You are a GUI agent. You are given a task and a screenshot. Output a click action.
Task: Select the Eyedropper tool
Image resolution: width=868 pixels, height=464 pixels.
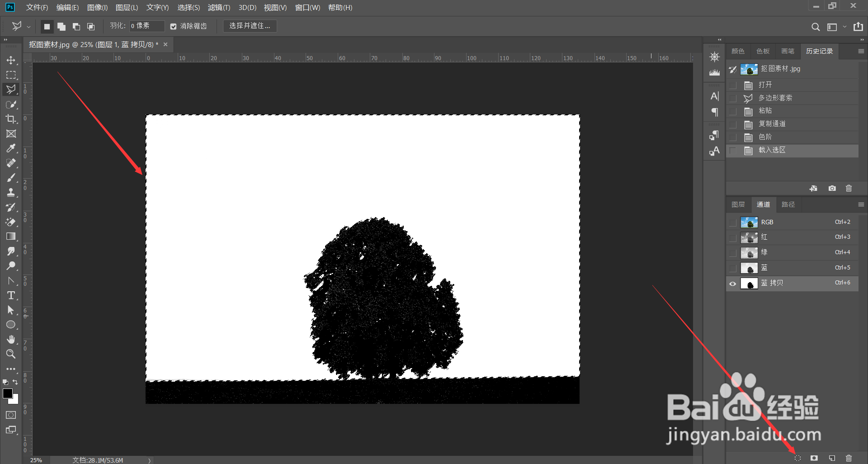pos(11,148)
